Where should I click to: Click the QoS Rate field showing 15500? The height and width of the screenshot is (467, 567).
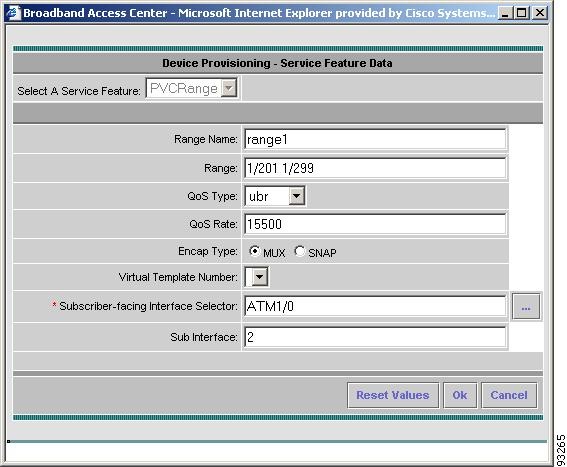[x=375, y=224]
